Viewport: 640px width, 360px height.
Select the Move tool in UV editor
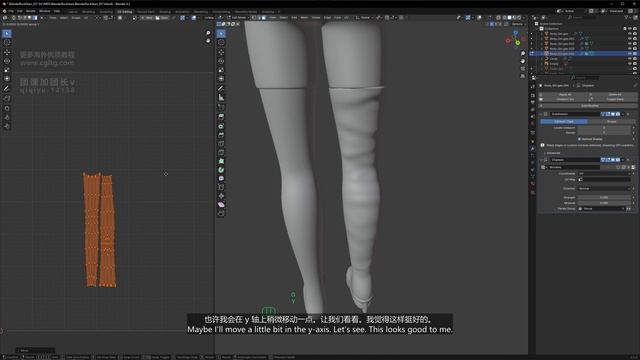tap(7, 52)
